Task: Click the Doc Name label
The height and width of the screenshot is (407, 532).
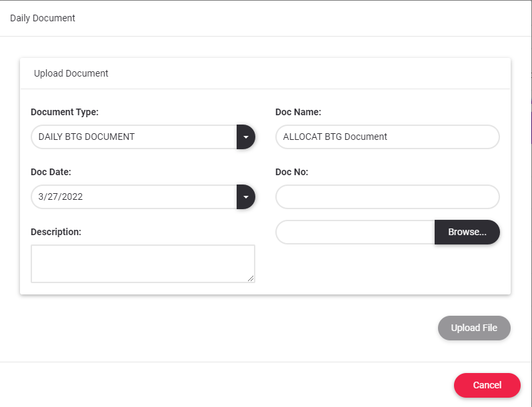Action: coord(298,112)
